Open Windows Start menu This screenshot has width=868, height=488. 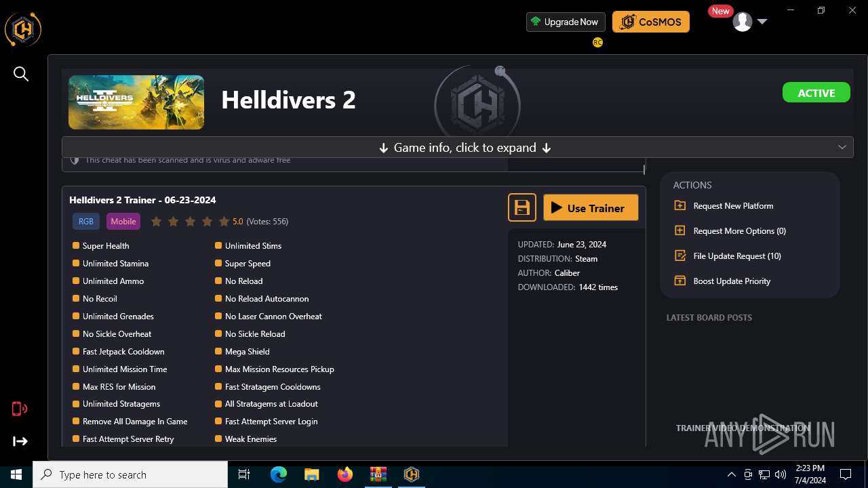tap(16, 474)
